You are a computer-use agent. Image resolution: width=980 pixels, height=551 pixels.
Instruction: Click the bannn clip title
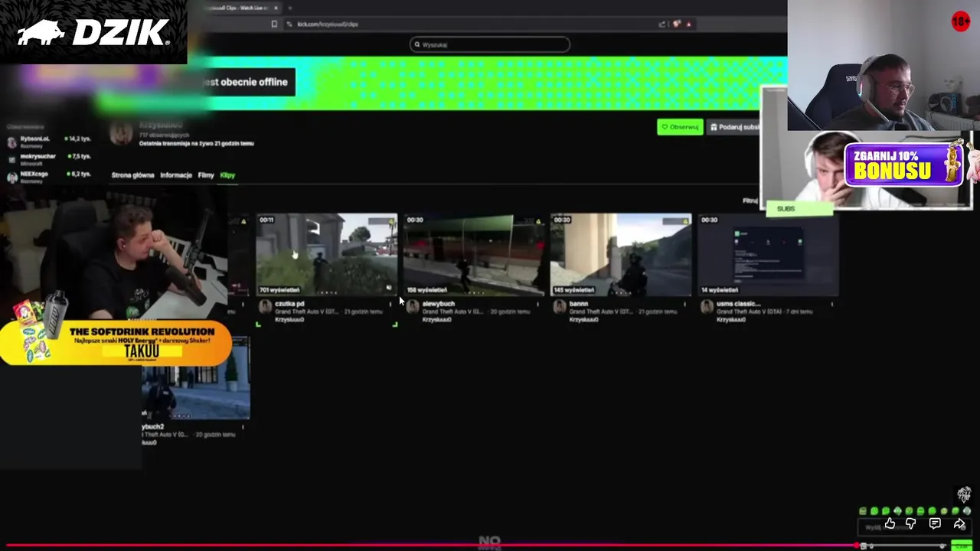click(x=579, y=304)
